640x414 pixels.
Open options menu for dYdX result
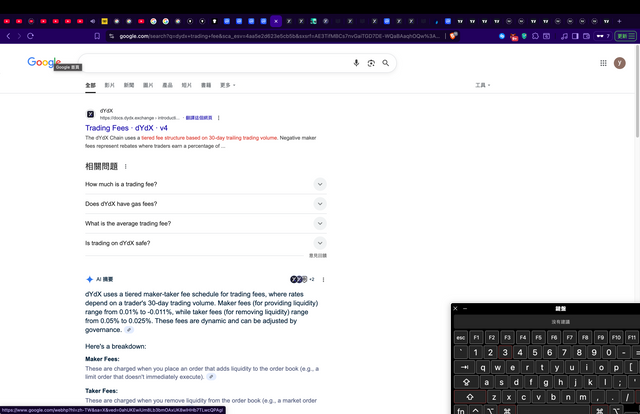(x=219, y=118)
